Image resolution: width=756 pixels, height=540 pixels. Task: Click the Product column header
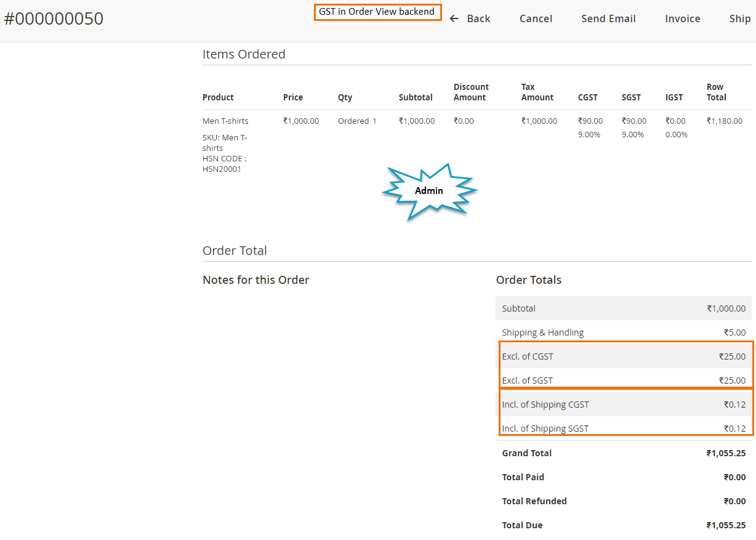click(x=218, y=97)
